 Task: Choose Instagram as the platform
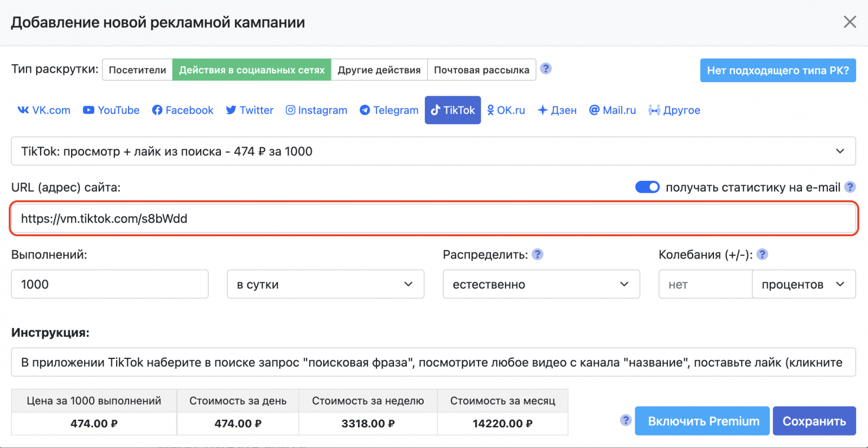coord(316,110)
